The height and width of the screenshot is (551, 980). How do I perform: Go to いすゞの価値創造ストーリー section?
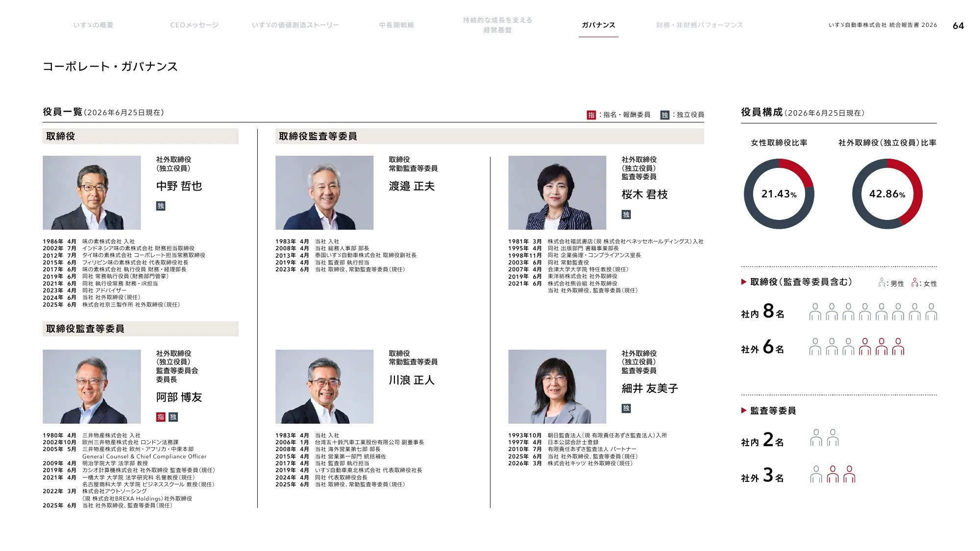[295, 25]
